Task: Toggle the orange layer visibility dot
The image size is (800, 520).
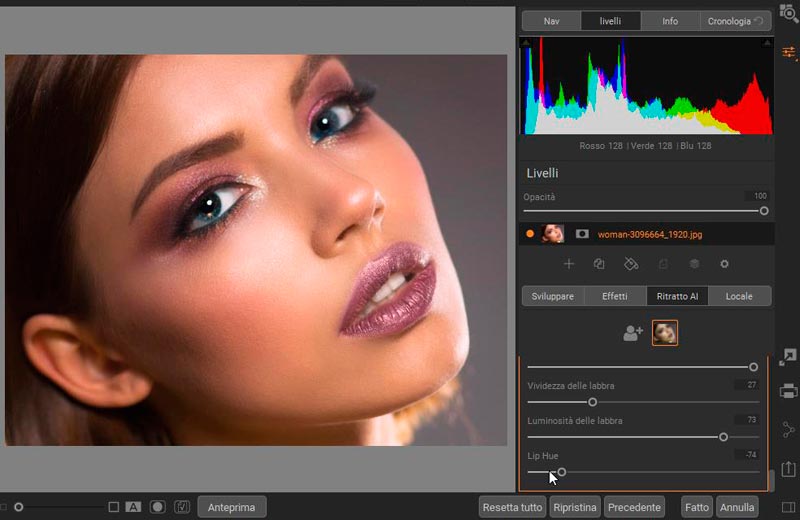Action: (530, 234)
